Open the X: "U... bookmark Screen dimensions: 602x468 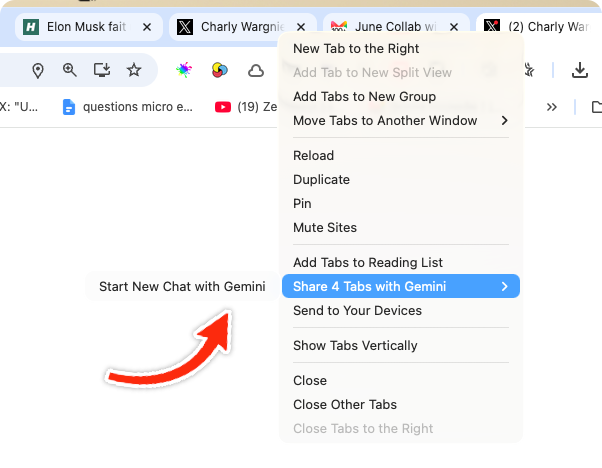click(x=19, y=107)
